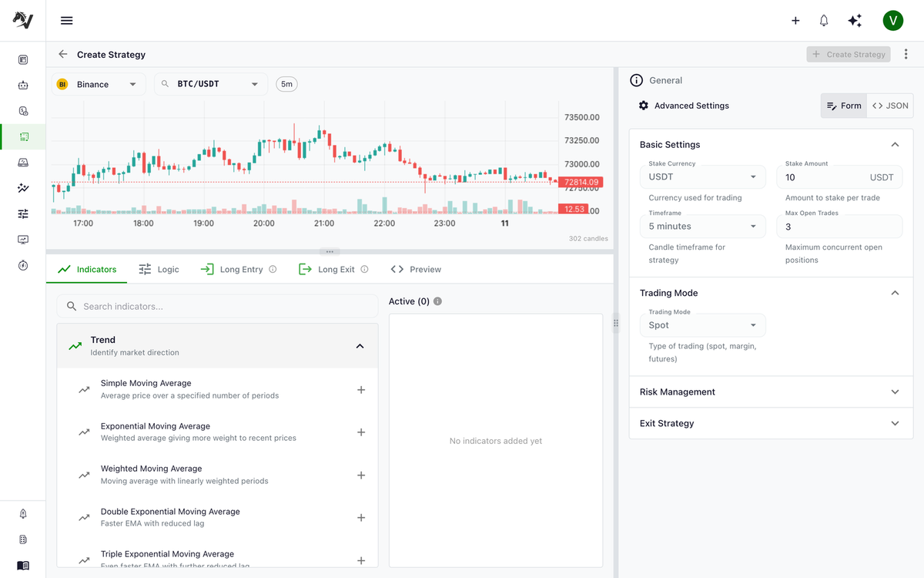Click the Search indicators field
The height and width of the screenshot is (578, 924).
tap(218, 306)
